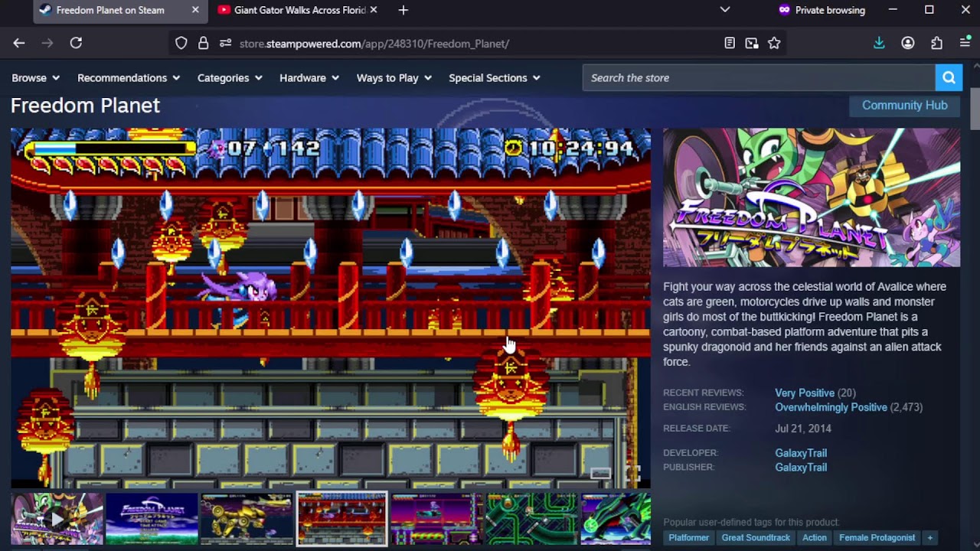Submit store search with magnifier button

coord(949,78)
